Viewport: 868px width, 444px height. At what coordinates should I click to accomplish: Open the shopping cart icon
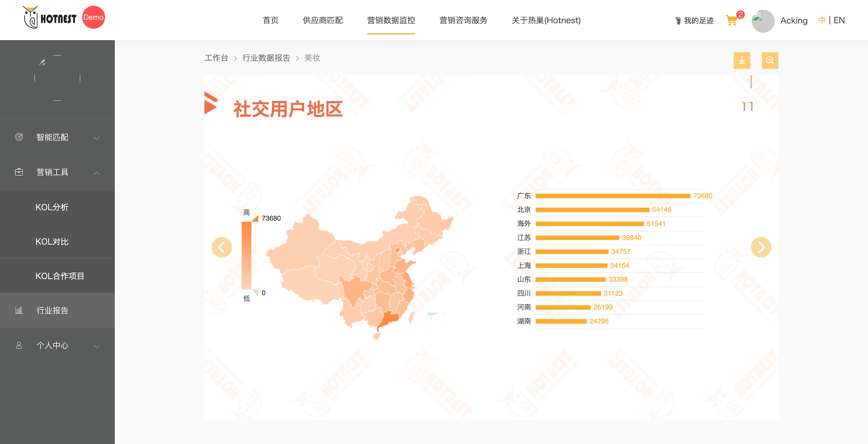pyautogui.click(x=731, y=20)
